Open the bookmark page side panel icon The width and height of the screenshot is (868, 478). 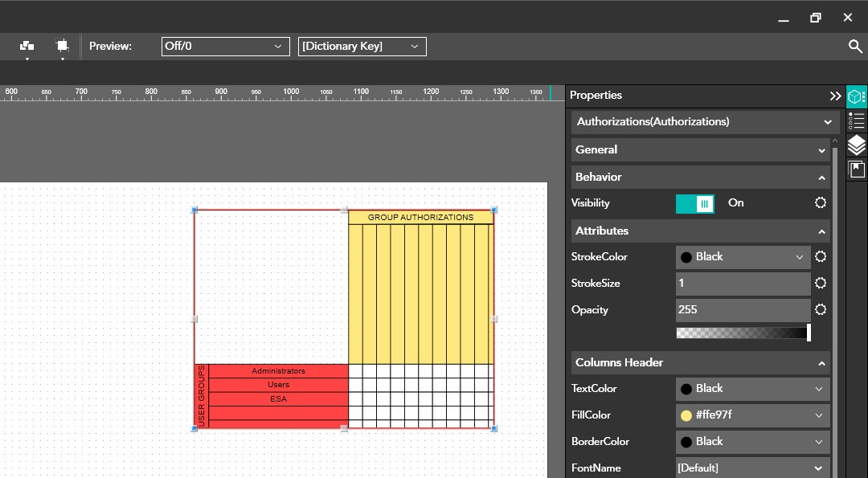tap(857, 170)
